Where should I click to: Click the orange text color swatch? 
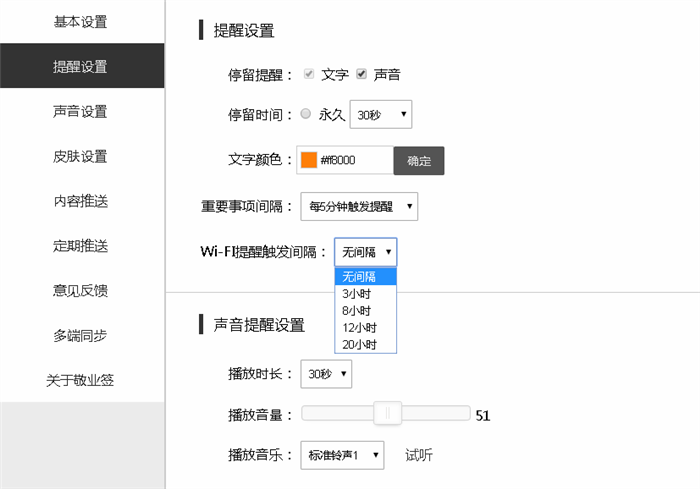[x=308, y=160]
